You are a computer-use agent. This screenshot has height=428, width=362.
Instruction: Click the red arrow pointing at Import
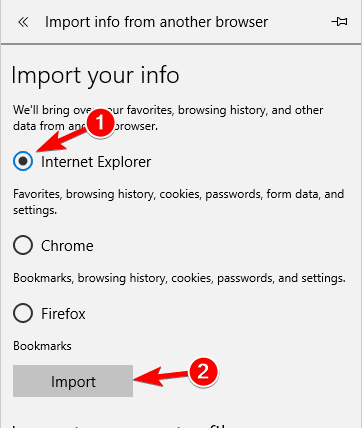point(162,377)
